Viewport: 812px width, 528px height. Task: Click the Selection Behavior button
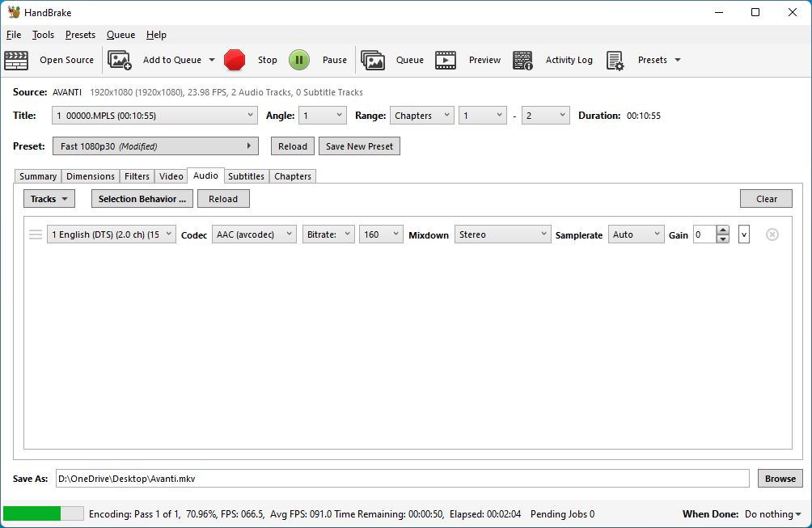coord(142,199)
